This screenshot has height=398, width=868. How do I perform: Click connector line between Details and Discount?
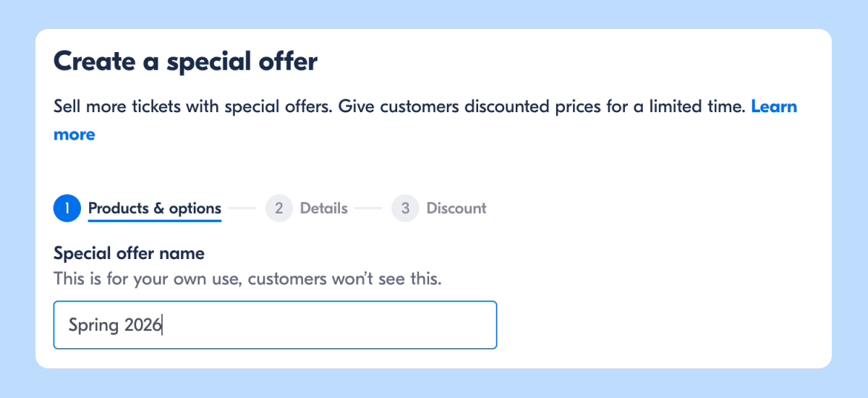click(x=369, y=208)
